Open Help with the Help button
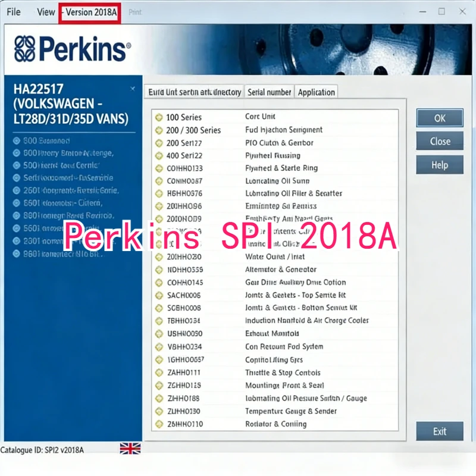Viewport: 476px width, 476px height. [x=440, y=165]
